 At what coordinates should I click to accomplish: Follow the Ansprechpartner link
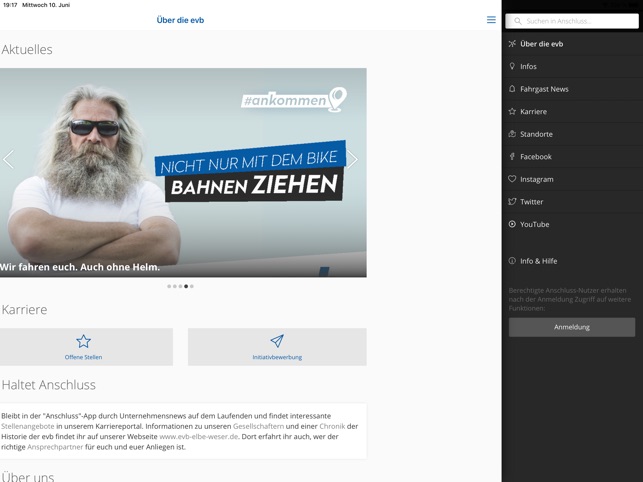click(55, 447)
